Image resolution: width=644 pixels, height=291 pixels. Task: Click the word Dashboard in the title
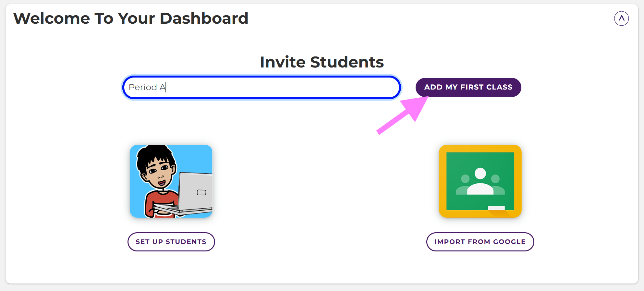[x=204, y=18]
